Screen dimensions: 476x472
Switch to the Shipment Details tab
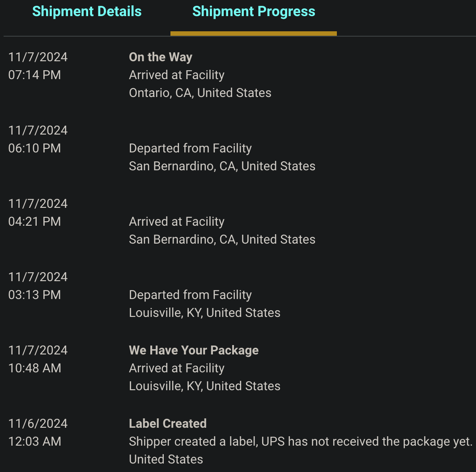(x=87, y=12)
